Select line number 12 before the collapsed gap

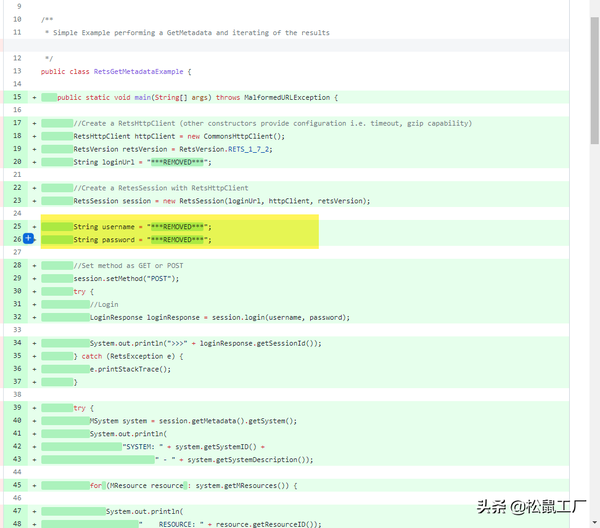pos(17,58)
